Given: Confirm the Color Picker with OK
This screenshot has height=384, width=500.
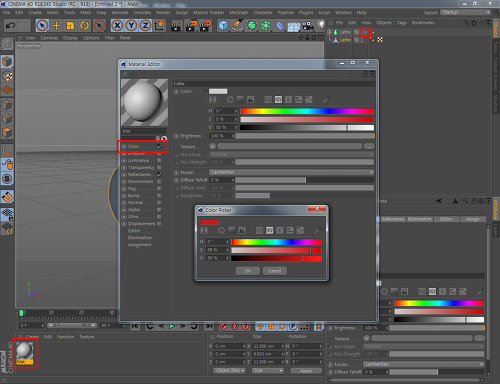Looking at the screenshot, I should point(248,271).
